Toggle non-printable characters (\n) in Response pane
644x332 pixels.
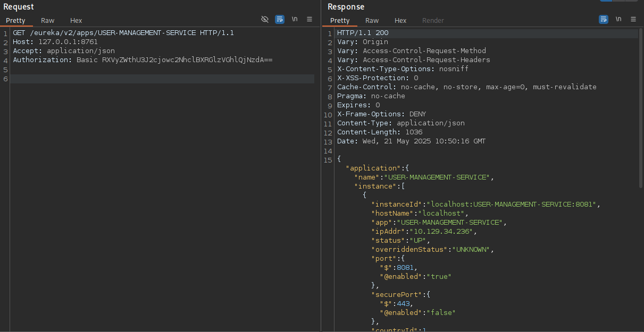tap(618, 20)
